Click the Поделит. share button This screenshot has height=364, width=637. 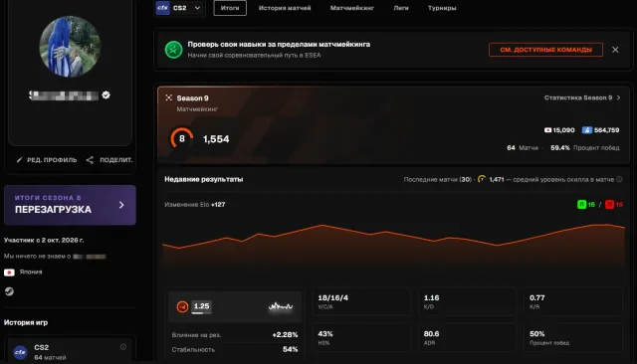[109, 160]
